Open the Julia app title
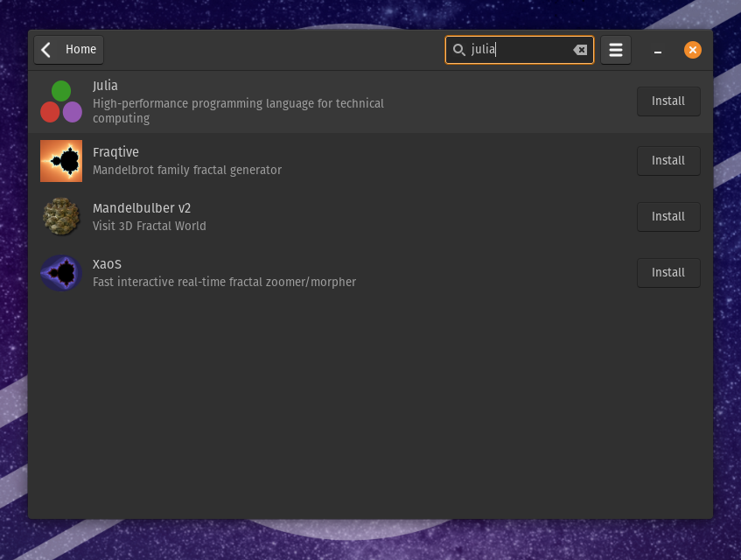 [x=105, y=86]
